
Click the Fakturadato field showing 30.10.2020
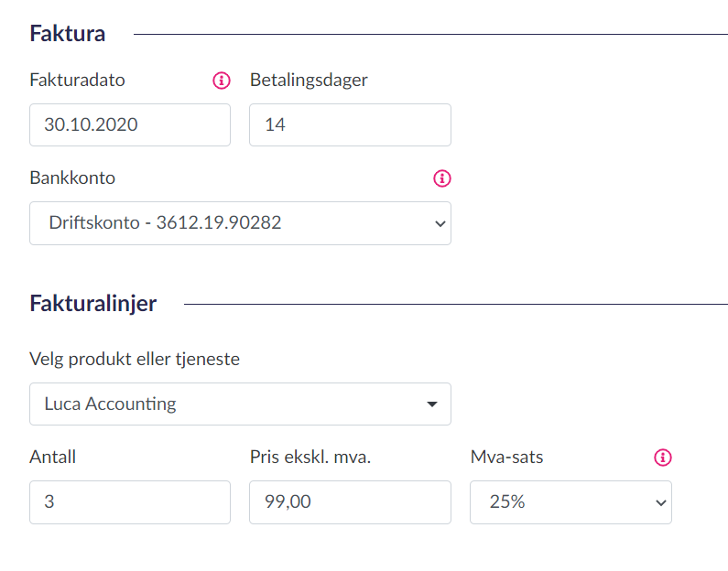point(129,125)
